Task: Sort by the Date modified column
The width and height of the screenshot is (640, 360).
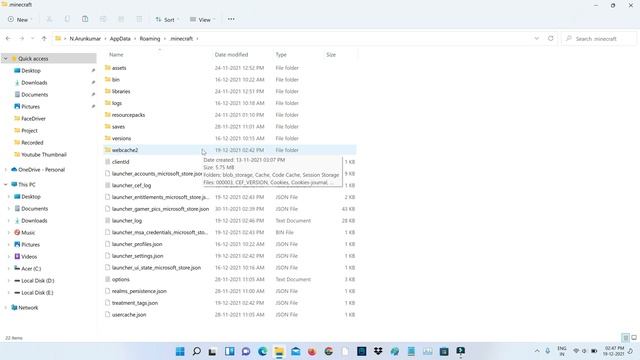Action: (x=231, y=54)
